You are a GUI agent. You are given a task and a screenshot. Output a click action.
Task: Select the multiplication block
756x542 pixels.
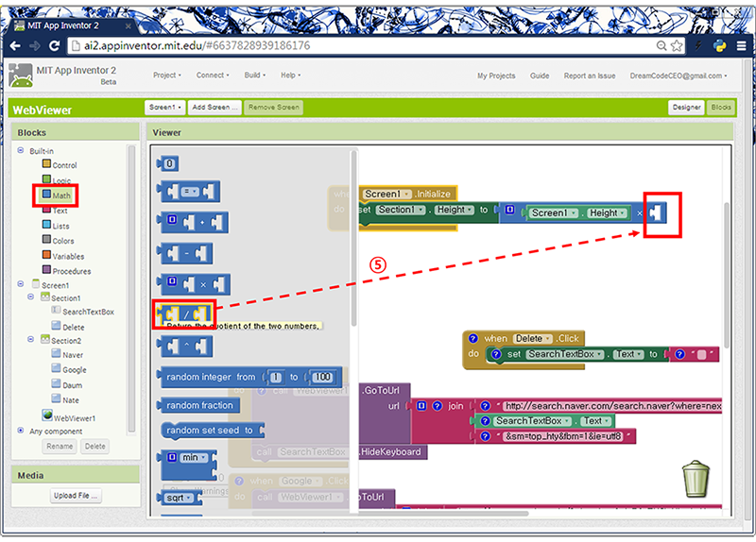(x=194, y=284)
